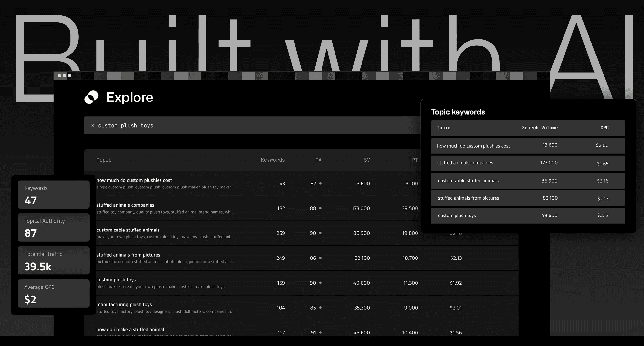Sort the table by the Keywords column header
Screen dimensions: 644x346
point(273,160)
